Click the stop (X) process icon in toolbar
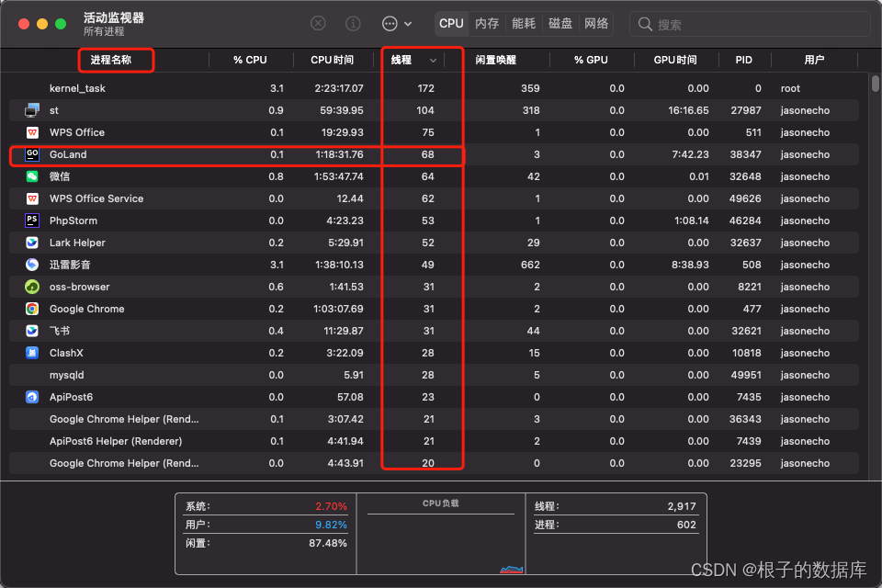The width and height of the screenshot is (882, 588). tap(317, 23)
